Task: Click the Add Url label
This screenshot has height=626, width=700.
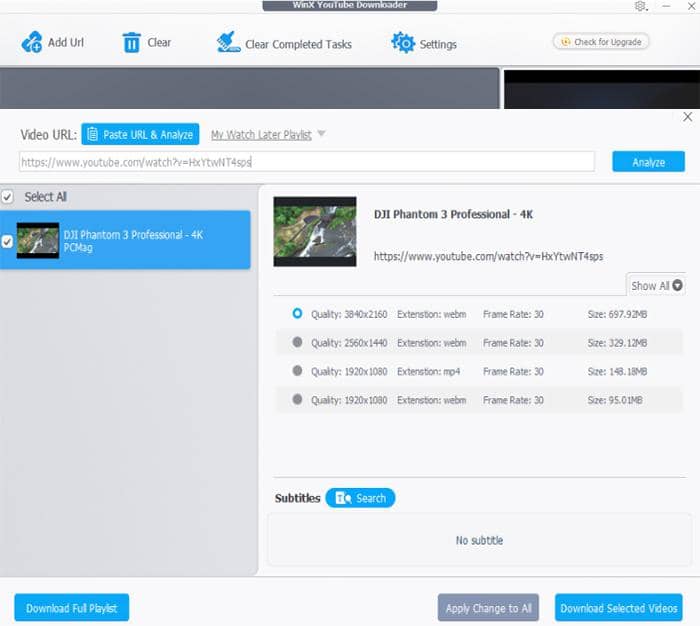Action: pyautogui.click(x=66, y=42)
